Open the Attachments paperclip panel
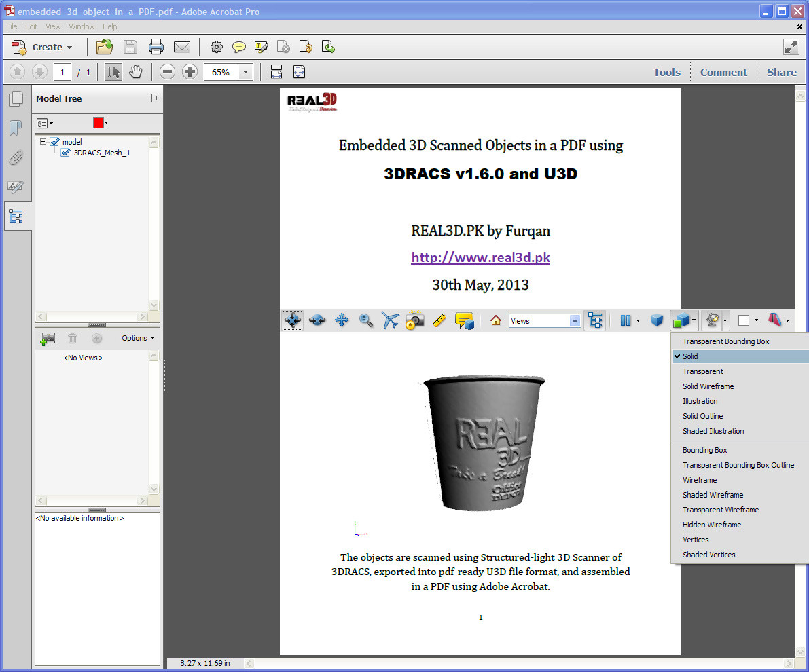809x672 pixels. (x=16, y=157)
